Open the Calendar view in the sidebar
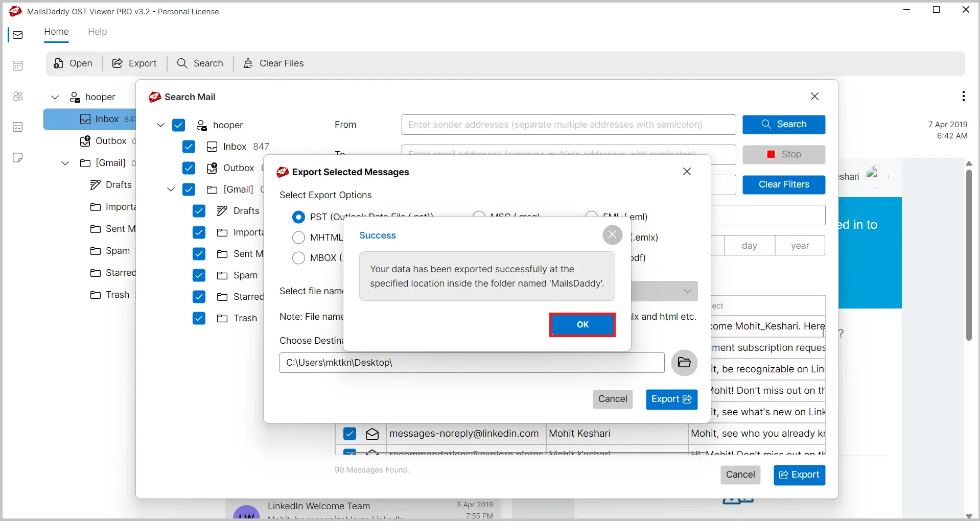 tap(18, 66)
